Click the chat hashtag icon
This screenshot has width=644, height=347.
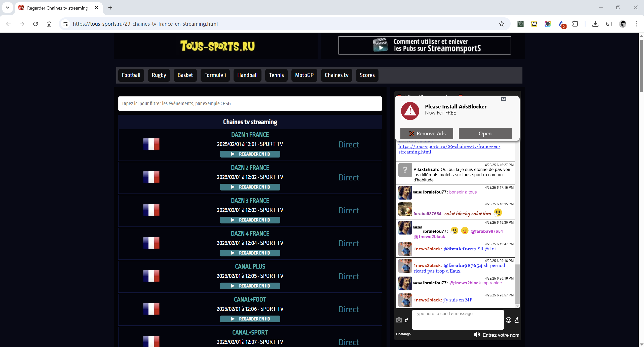click(x=406, y=320)
